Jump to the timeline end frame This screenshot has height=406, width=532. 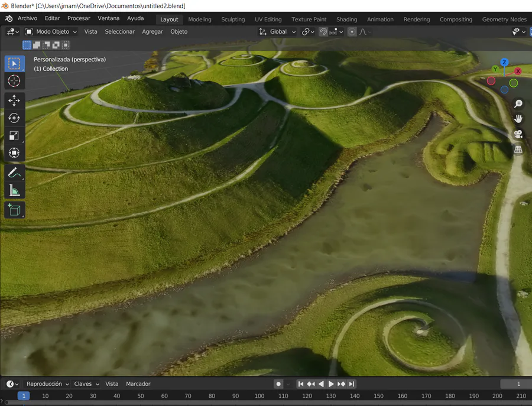[x=352, y=384]
